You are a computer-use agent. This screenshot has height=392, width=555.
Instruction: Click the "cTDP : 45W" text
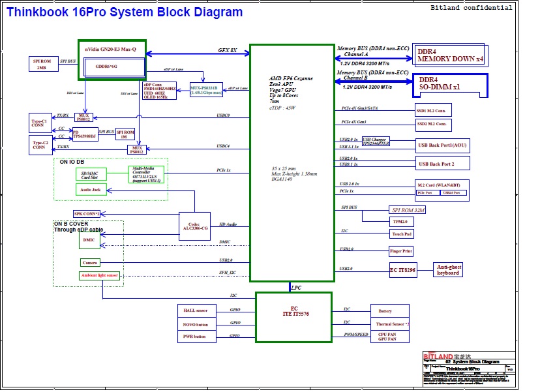[x=282, y=108]
